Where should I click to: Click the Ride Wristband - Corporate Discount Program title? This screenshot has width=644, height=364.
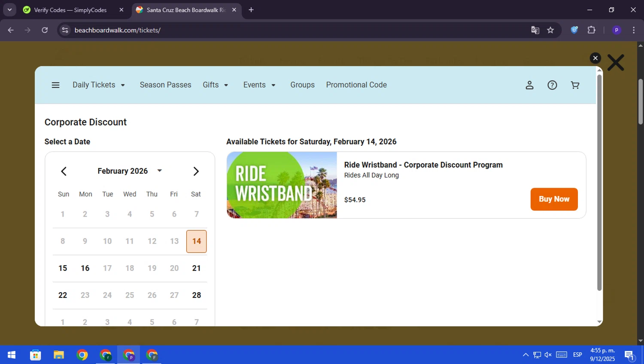coord(423,165)
